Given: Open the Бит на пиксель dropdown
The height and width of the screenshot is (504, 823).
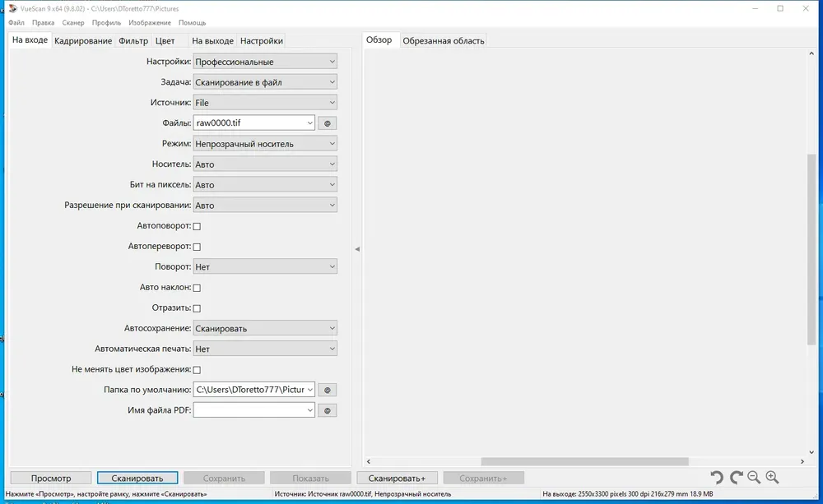Looking at the screenshot, I should (265, 185).
